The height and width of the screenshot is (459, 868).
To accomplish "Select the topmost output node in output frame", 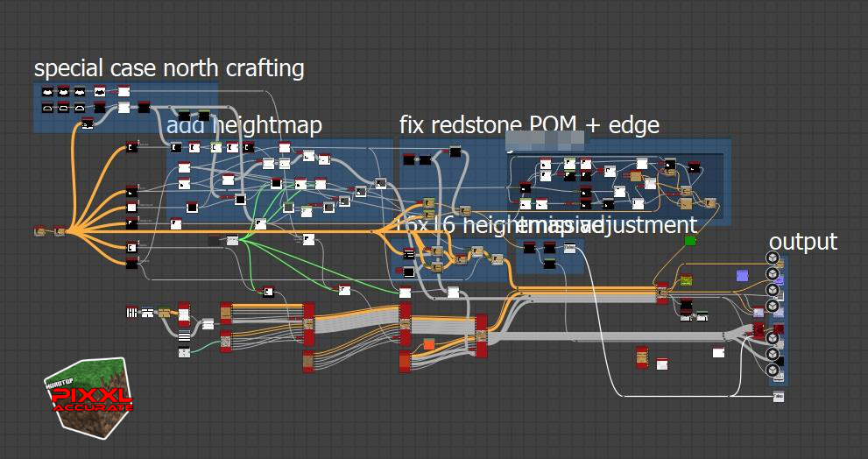I will click(x=773, y=258).
